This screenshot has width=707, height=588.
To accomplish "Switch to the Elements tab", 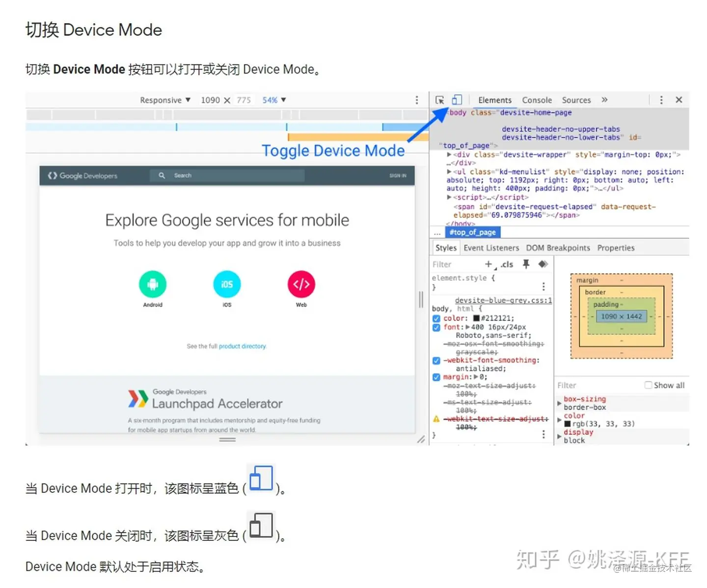I will (x=494, y=100).
